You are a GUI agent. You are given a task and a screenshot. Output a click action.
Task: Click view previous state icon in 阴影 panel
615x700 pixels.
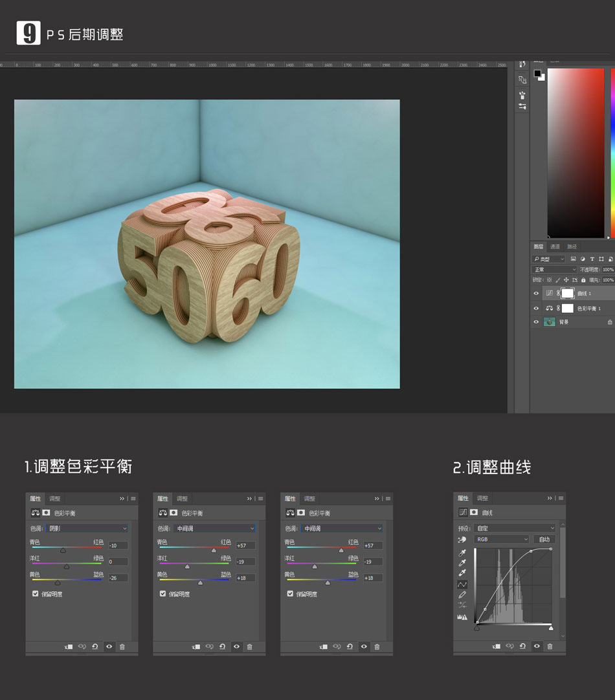pos(82,646)
